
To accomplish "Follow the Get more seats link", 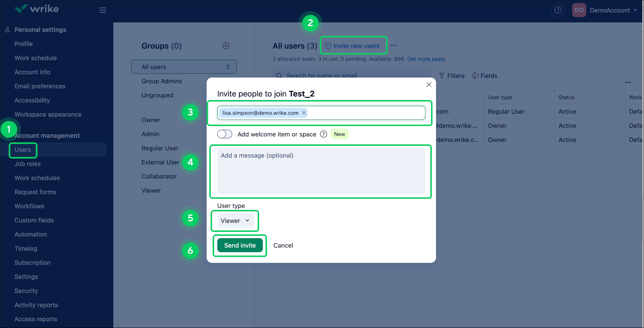I will (426, 59).
